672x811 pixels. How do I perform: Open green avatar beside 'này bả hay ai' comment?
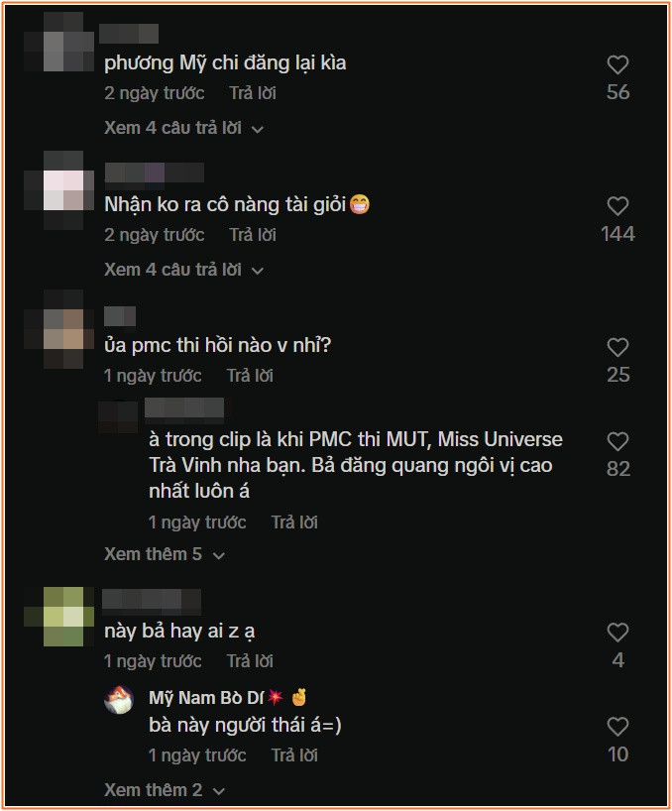[x=63, y=617]
